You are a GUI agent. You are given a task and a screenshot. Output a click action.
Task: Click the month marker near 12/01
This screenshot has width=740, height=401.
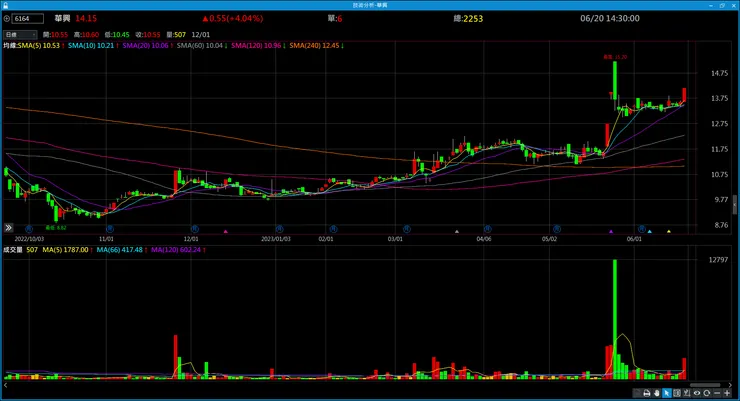(x=194, y=229)
